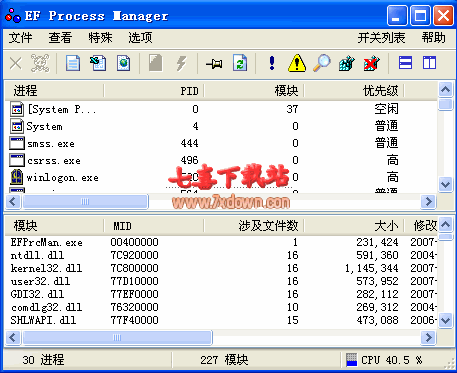The image size is (457, 373).
Task: Click the globe page toolbar icon
Action: click(124, 63)
